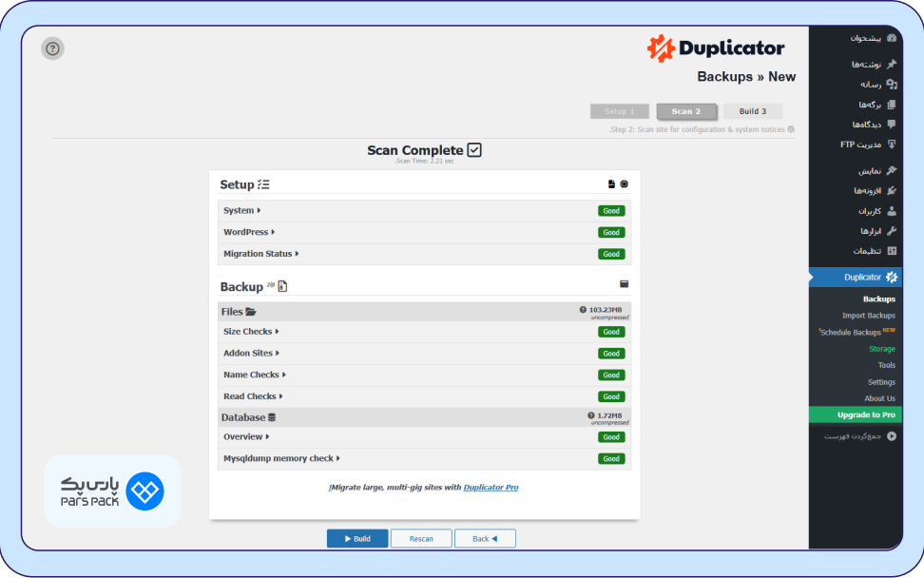Click the Good badge for Migration Status

[x=611, y=254]
